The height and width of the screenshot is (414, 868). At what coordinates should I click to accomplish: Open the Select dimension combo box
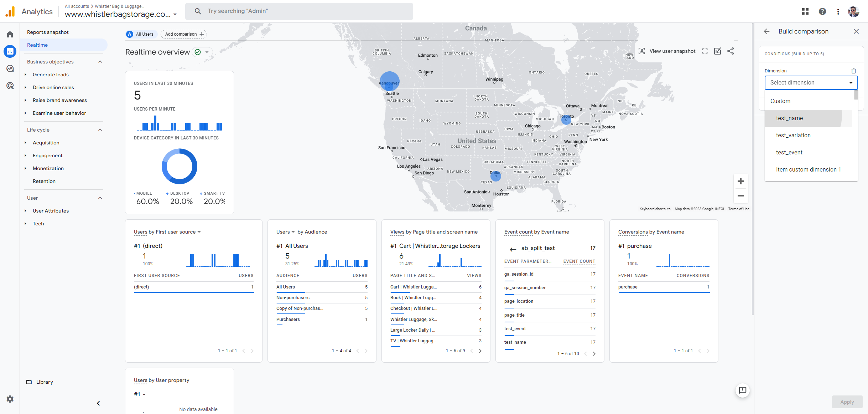[x=811, y=83]
